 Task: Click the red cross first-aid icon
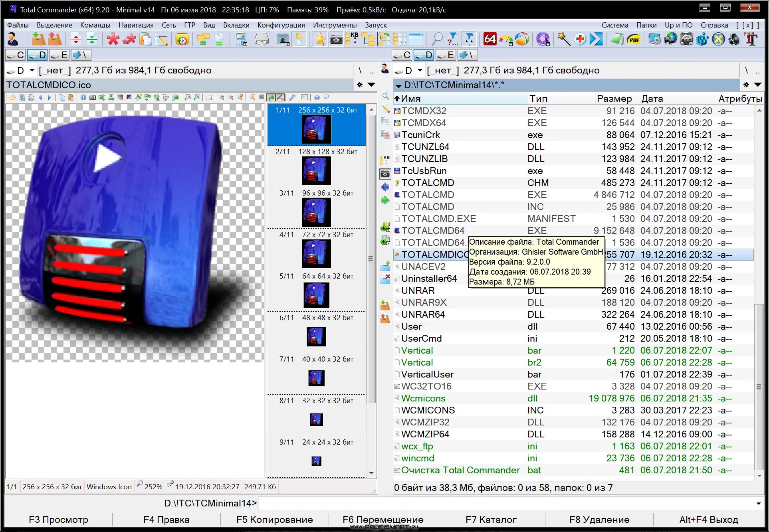click(580, 39)
